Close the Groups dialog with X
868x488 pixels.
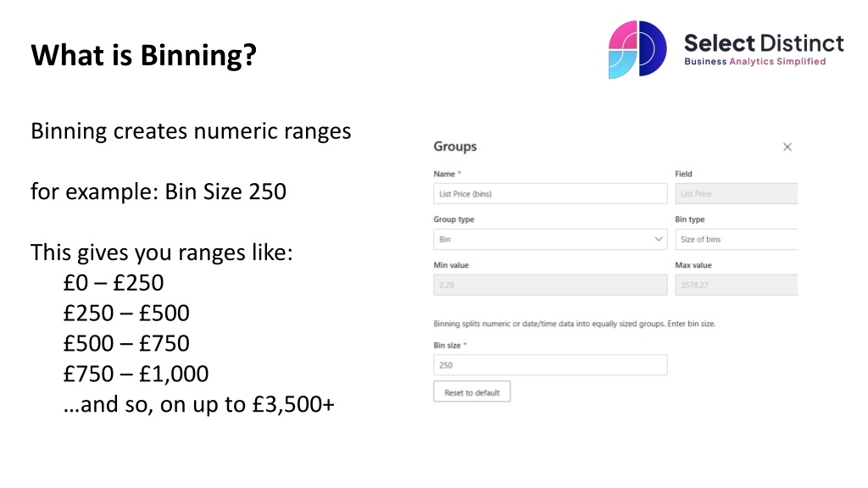click(x=787, y=147)
